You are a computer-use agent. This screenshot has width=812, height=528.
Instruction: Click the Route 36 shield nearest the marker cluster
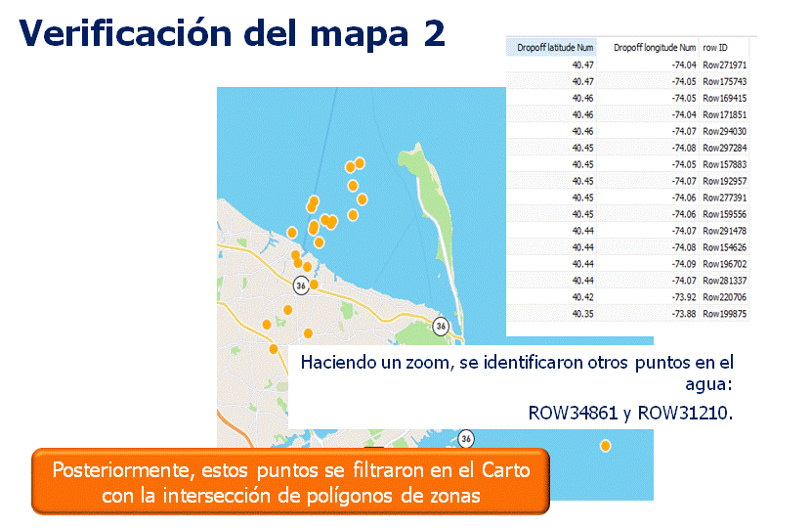point(301,285)
